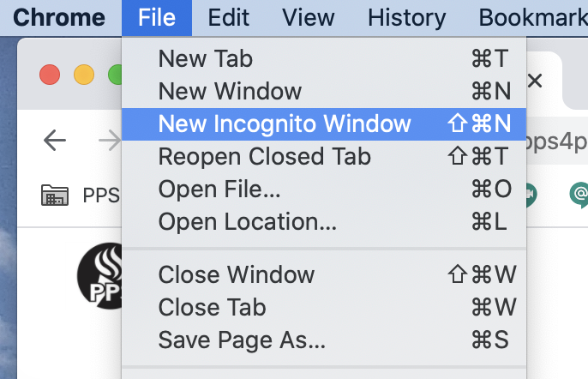
Task: Click the green Meet camera bookmark icon
Action: [x=531, y=195]
